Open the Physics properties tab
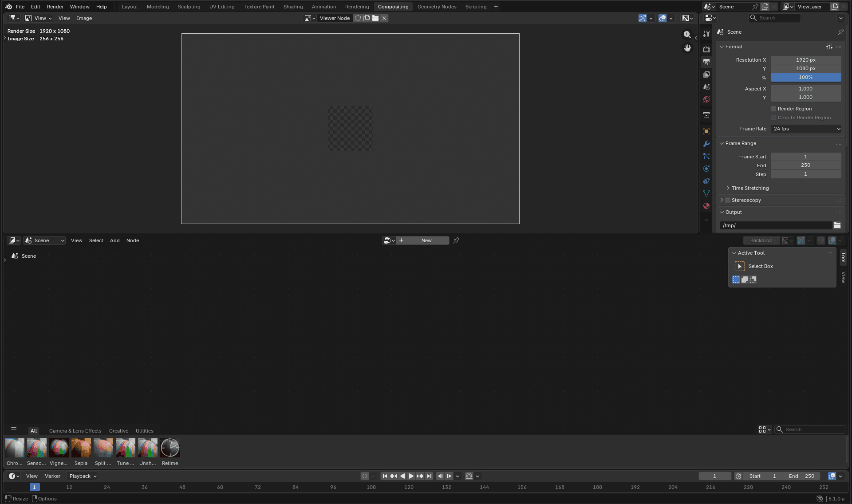 706,169
